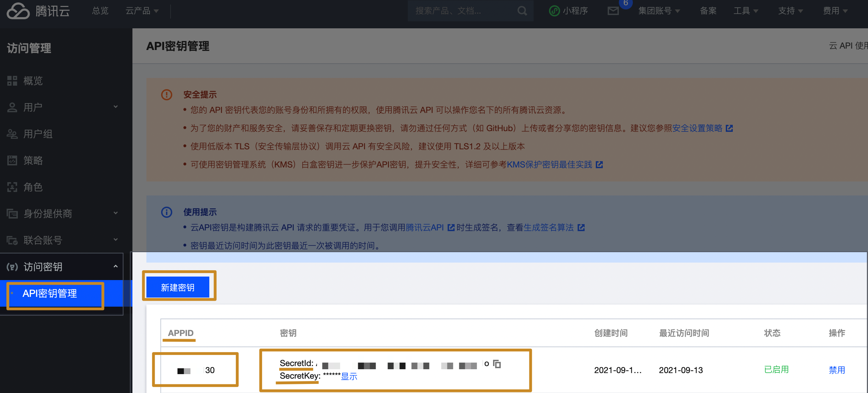Expand the 支持 dropdown menu

(790, 11)
